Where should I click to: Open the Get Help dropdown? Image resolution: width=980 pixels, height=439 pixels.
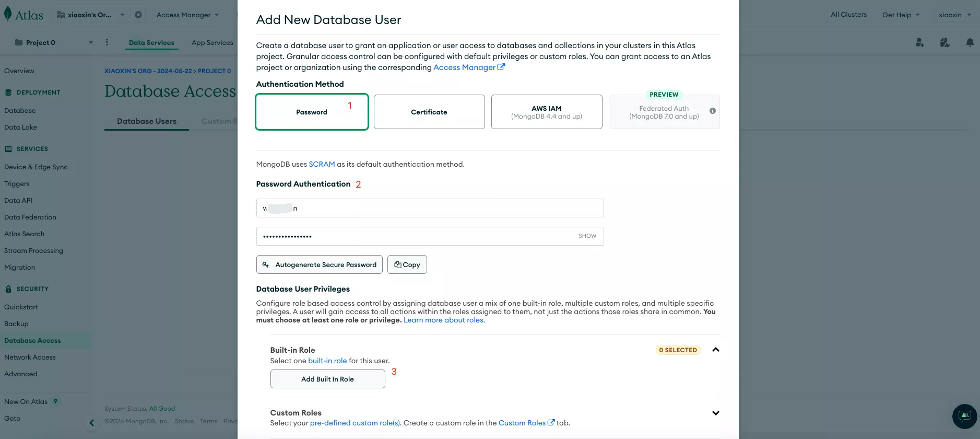tap(901, 15)
